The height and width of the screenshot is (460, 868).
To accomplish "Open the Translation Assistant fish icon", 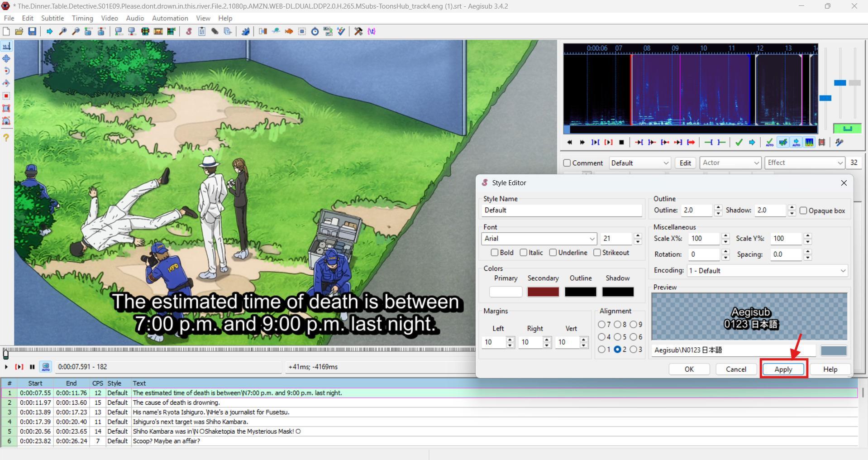I will click(289, 31).
